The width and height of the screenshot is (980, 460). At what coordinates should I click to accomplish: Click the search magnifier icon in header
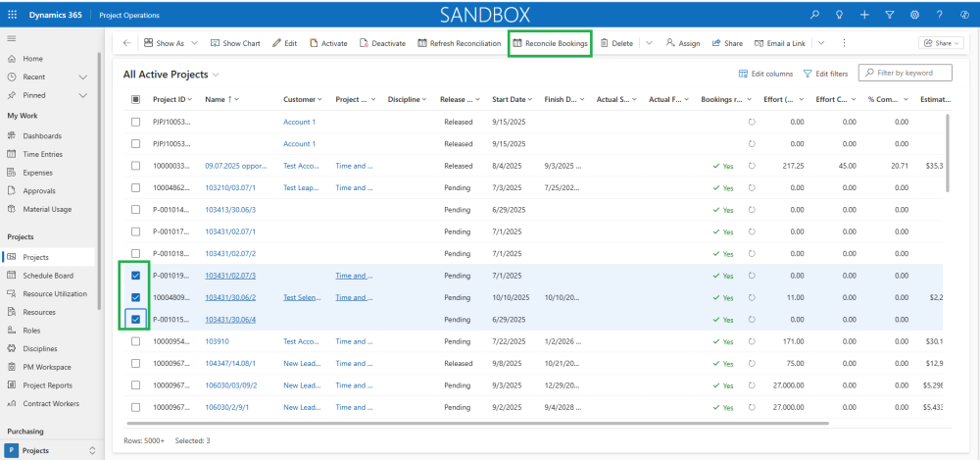814,15
